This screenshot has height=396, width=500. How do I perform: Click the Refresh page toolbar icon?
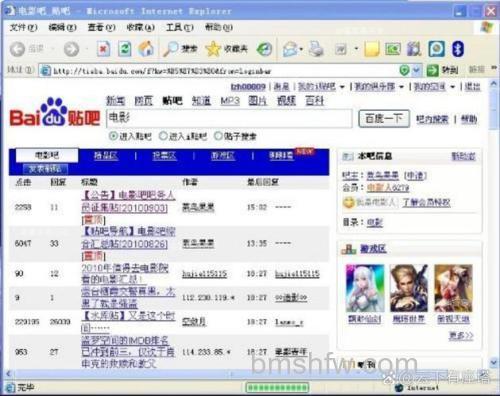click(x=125, y=49)
